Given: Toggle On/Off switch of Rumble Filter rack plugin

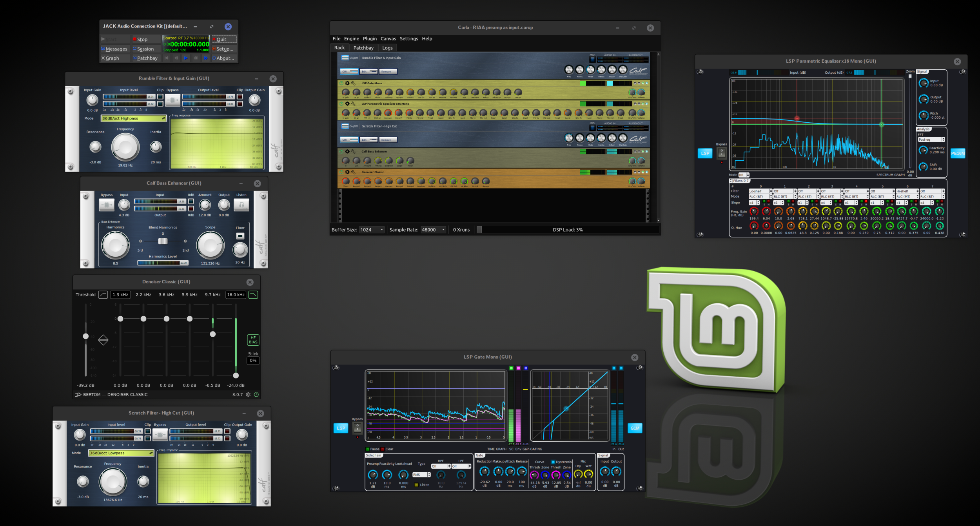Looking at the screenshot, I should (x=345, y=58).
